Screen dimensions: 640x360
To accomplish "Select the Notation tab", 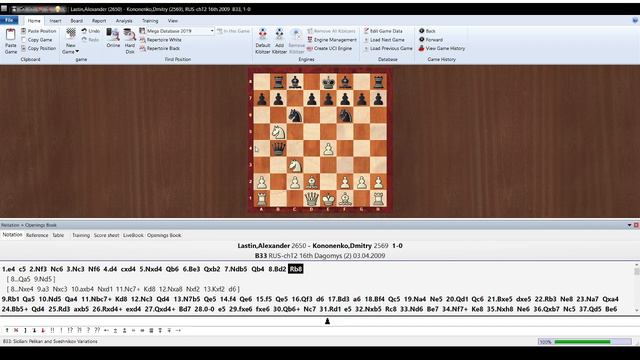I will click(12, 235).
